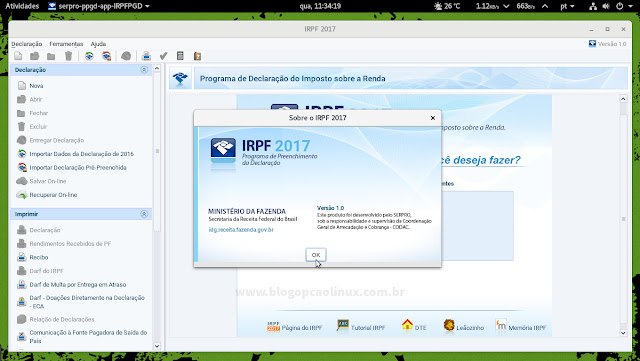Click the Submit declaration globe toolbar icon

(126, 56)
